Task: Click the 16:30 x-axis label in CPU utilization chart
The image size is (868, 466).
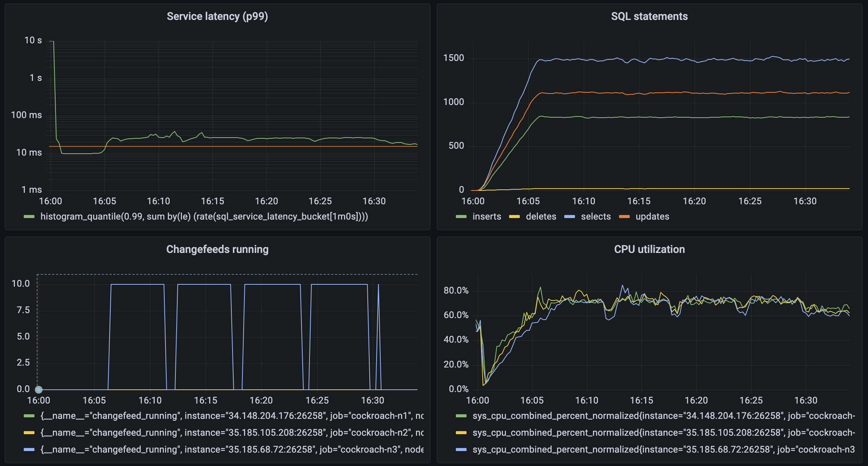Action: point(806,400)
